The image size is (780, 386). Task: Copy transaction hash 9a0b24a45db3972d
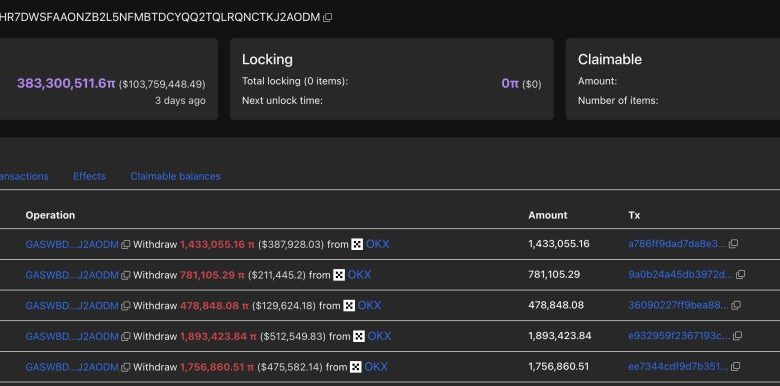(x=740, y=275)
